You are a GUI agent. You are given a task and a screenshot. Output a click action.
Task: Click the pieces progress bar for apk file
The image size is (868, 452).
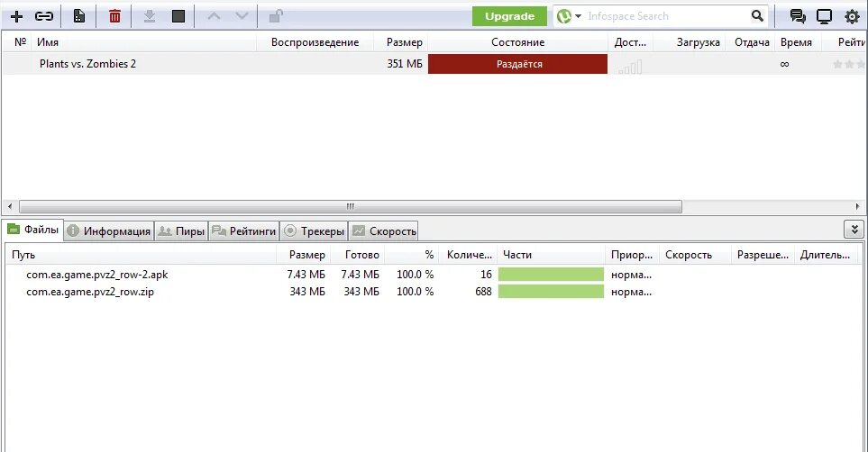pyautogui.click(x=551, y=275)
